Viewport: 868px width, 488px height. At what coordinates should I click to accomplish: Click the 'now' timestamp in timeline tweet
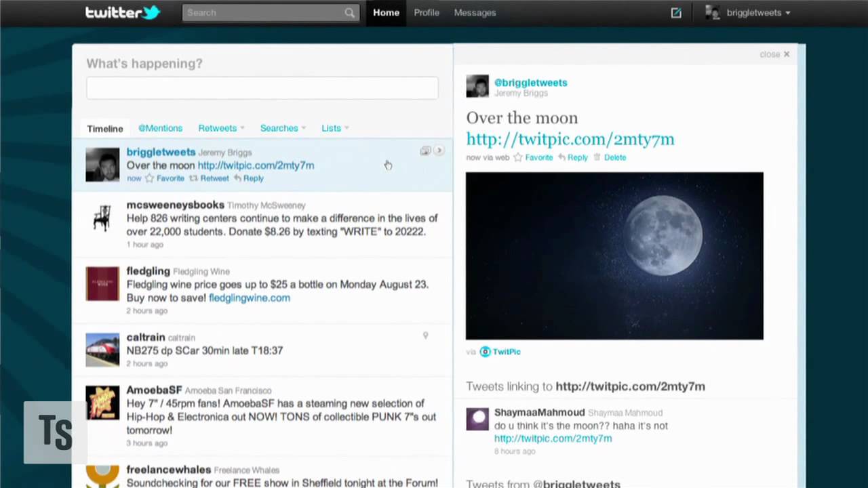(x=134, y=178)
